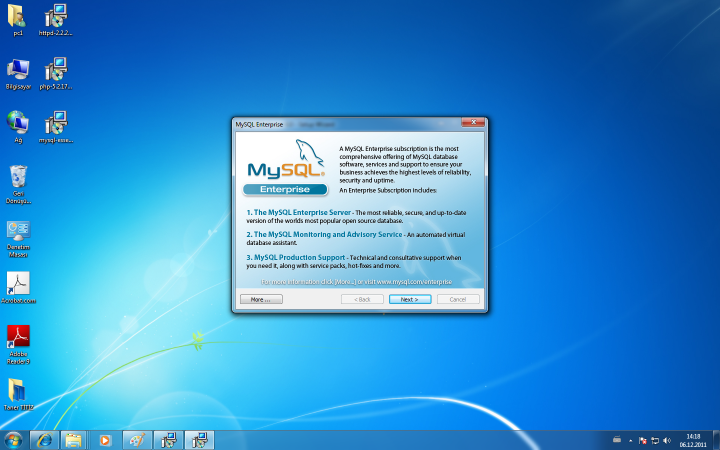
Task: Open the pc1 folder on desktop
Action: pos(18,17)
